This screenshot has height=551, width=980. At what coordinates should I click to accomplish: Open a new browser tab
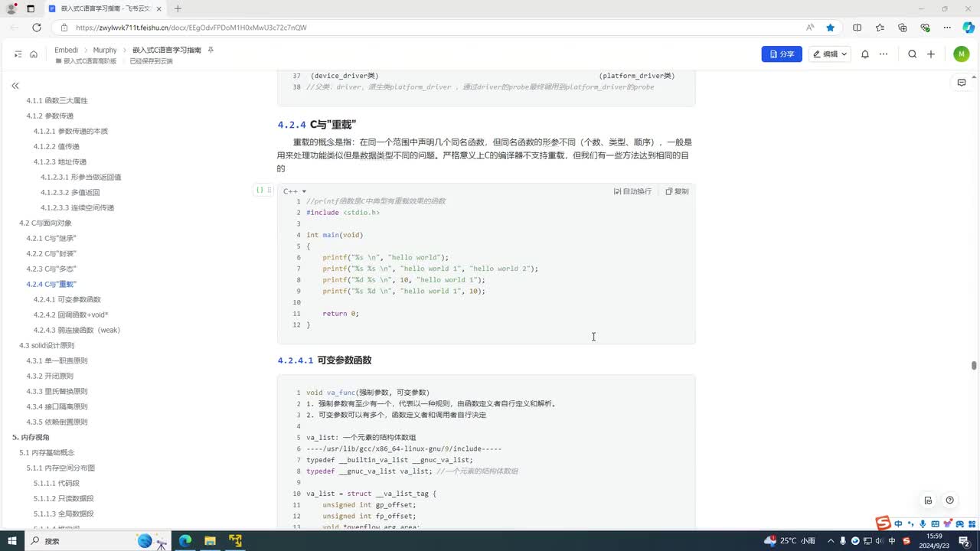coord(178,8)
